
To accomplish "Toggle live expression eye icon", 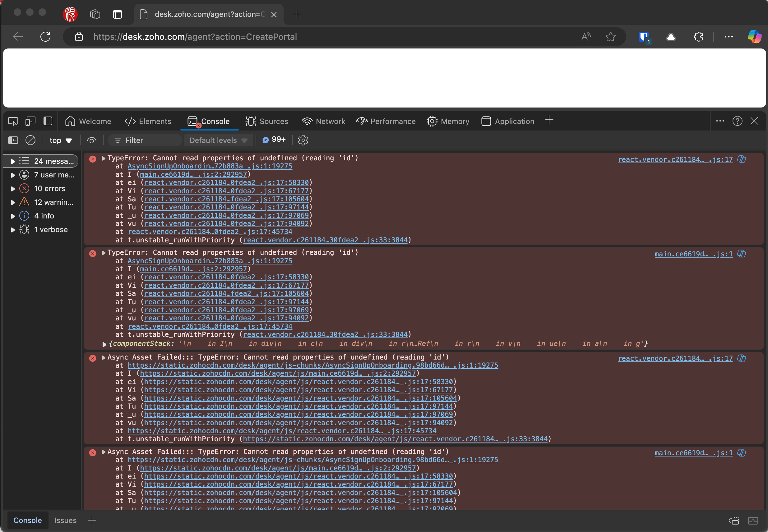I will point(92,140).
